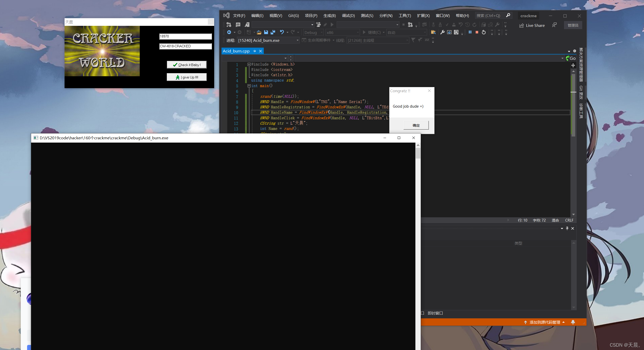Click the Navigate Backward arrow icon
The width and height of the screenshot is (644, 350).
tap(229, 32)
